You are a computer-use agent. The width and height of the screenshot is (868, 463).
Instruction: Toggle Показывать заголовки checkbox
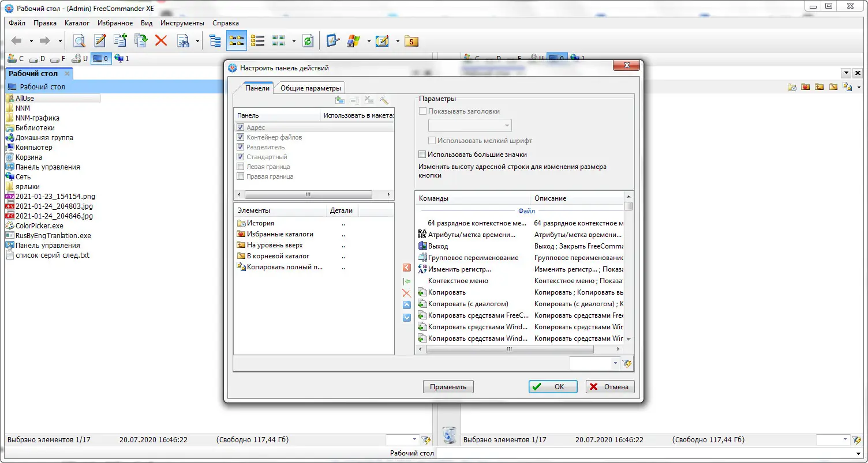[x=422, y=111]
